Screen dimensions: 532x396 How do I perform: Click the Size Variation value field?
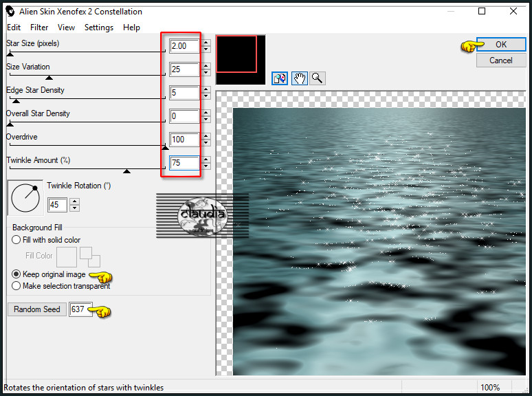tap(184, 69)
